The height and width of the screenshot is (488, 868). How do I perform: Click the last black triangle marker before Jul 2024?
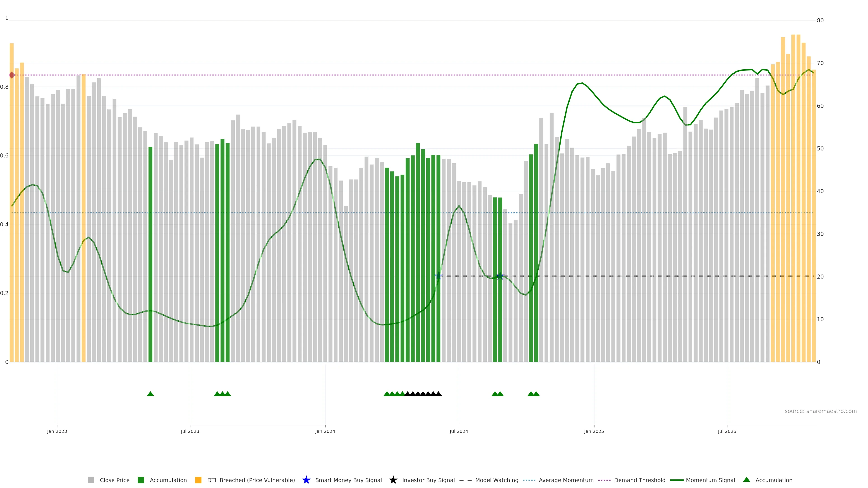[438, 394]
